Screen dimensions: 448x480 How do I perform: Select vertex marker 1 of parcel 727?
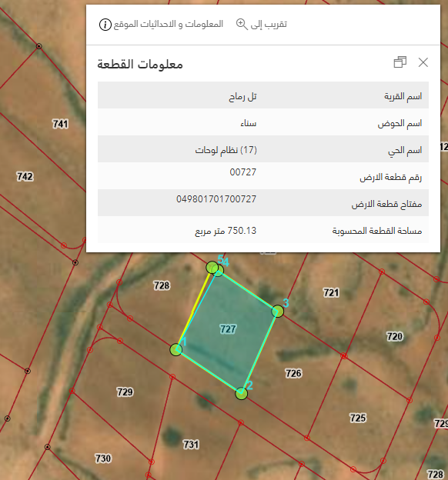click(176, 349)
